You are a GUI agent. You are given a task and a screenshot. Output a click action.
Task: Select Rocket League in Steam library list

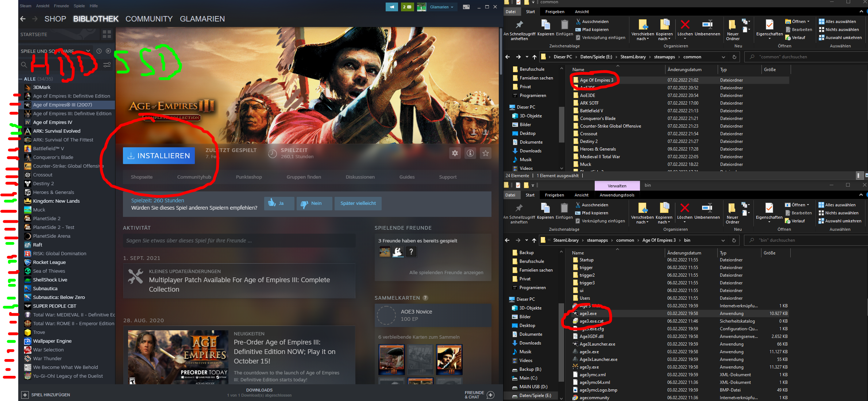click(x=49, y=262)
